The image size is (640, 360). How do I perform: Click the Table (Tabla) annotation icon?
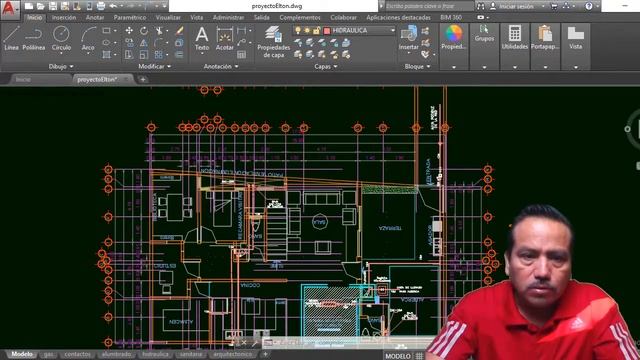click(x=242, y=54)
